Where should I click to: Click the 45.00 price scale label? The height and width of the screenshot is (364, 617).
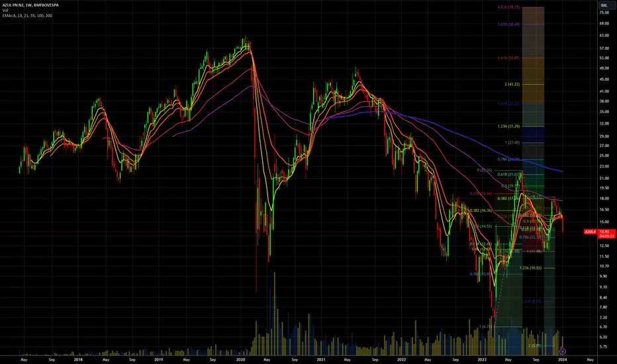pos(604,79)
